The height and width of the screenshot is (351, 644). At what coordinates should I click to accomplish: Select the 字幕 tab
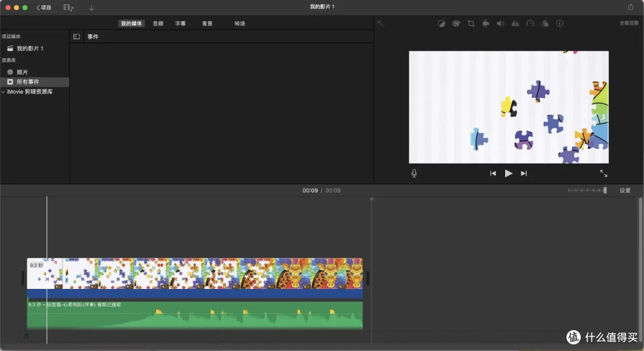pos(180,23)
